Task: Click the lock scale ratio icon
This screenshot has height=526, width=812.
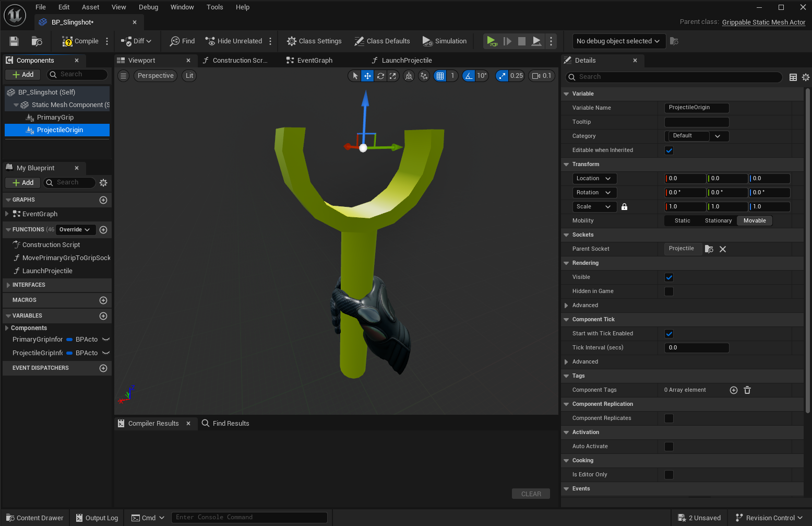Action: point(624,207)
